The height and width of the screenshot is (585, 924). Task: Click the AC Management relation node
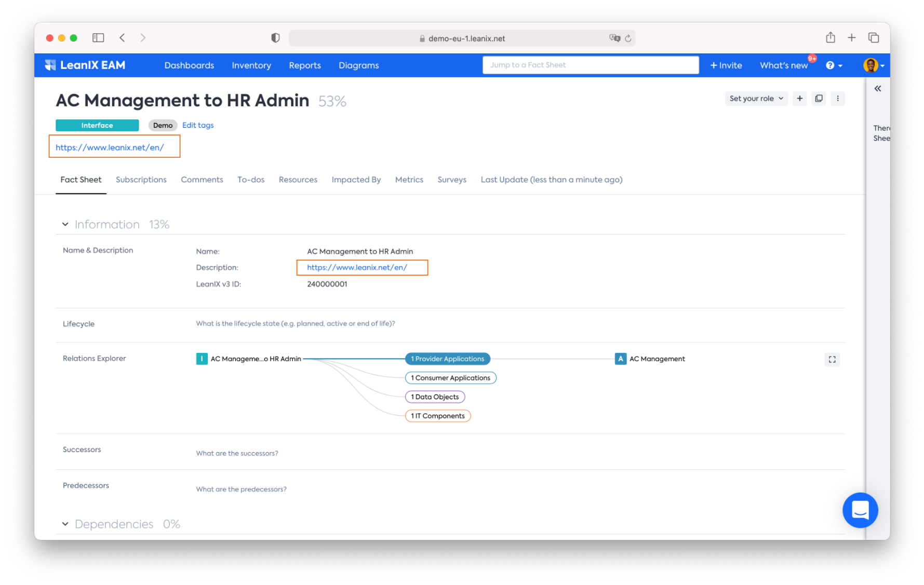tap(658, 359)
